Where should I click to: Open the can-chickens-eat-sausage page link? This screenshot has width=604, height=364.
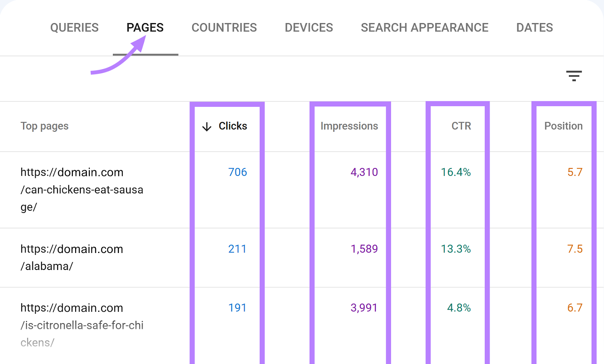pos(82,190)
